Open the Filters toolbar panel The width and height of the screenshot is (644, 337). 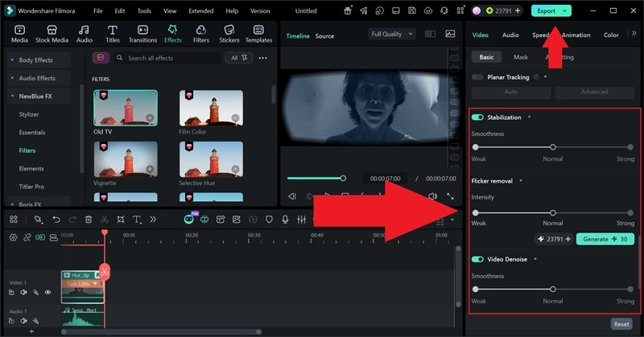pyautogui.click(x=200, y=34)
